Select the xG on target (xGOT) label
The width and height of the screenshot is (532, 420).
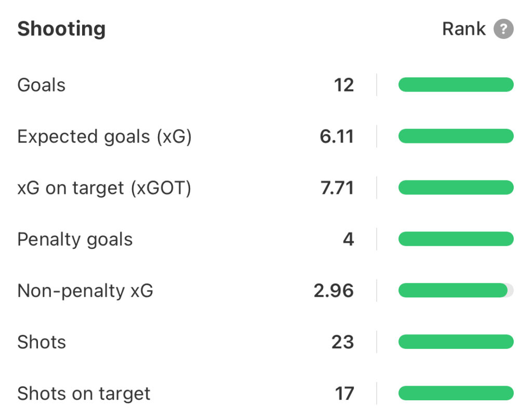tap(104, 188)
